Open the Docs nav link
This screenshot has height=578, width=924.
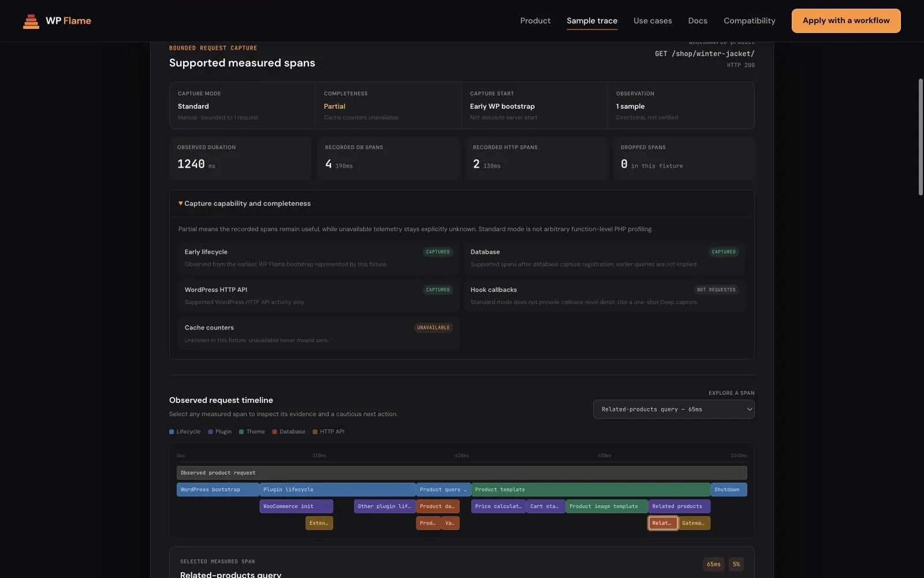[x=698, y=21]
